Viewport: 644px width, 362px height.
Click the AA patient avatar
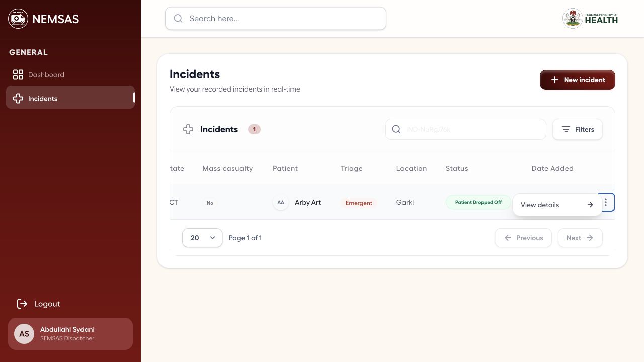pyautogui.click(x=281, y=202)
